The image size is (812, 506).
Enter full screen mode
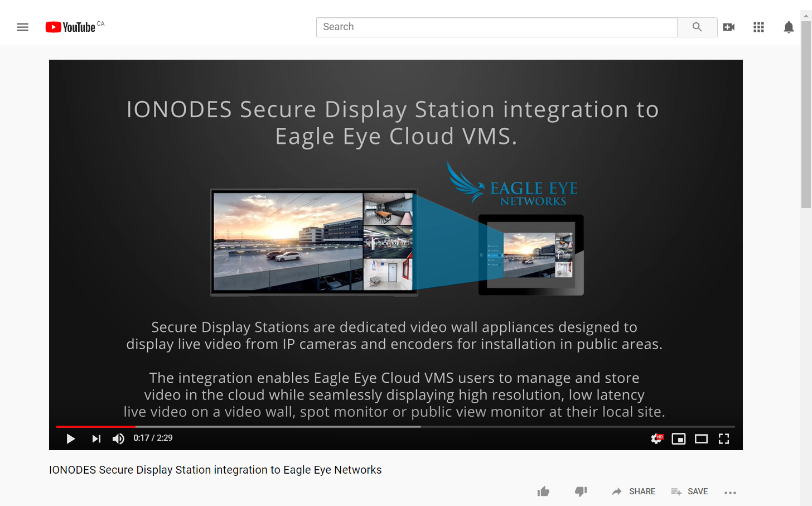tap(724, 439)
